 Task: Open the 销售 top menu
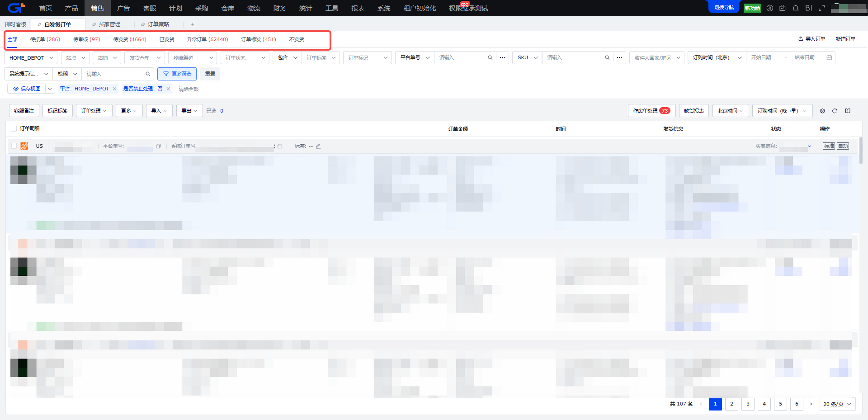pyautogui.click(x=97, y=8)
